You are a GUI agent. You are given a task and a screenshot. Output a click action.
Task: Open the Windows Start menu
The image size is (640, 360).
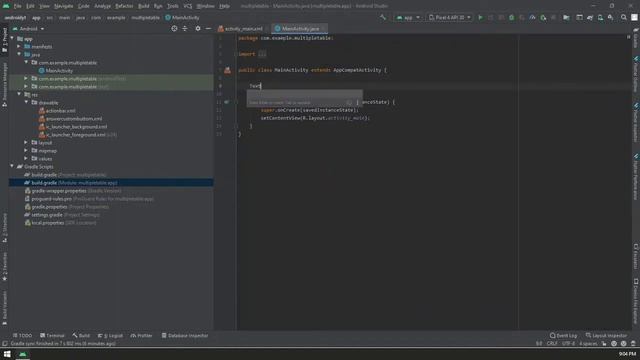click(7, 354)
